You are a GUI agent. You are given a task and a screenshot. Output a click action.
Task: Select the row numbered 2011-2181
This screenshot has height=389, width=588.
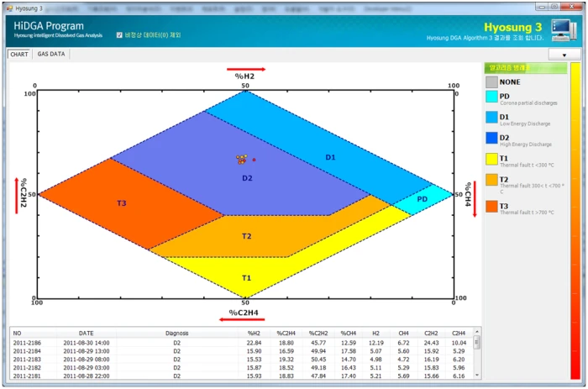click(240, 376)
